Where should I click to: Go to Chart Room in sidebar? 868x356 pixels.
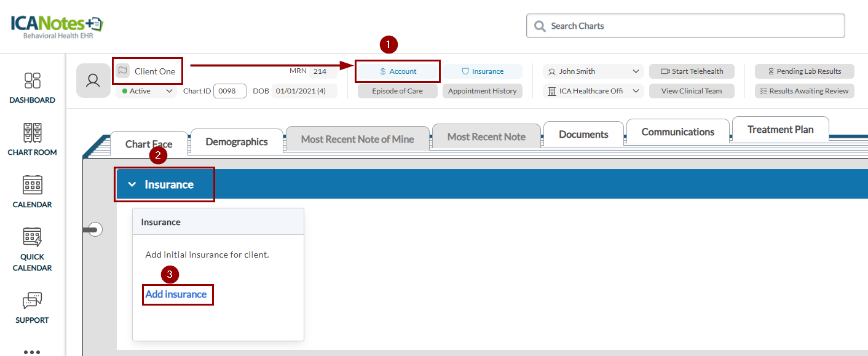[32, 133]
